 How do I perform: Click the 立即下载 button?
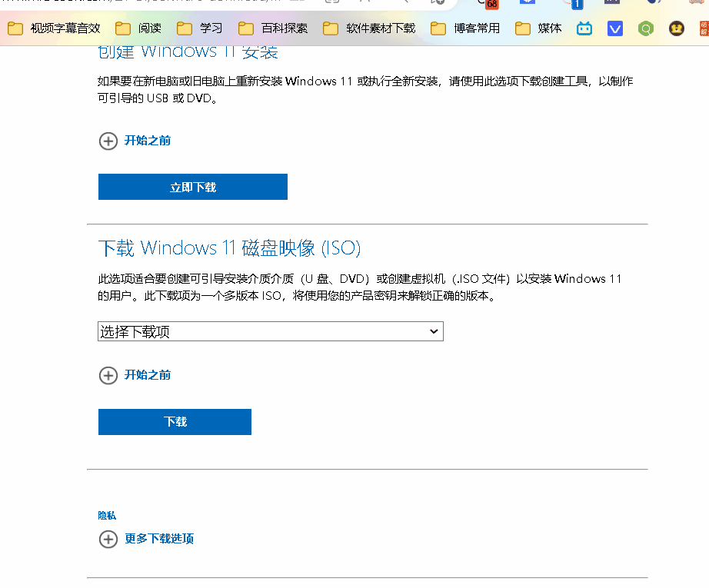[x=192, y=186]
